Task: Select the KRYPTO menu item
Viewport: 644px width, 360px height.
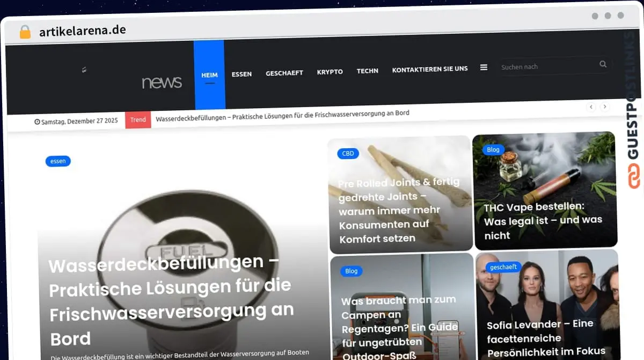Action: pyautogui.click(x=330, y=71)
